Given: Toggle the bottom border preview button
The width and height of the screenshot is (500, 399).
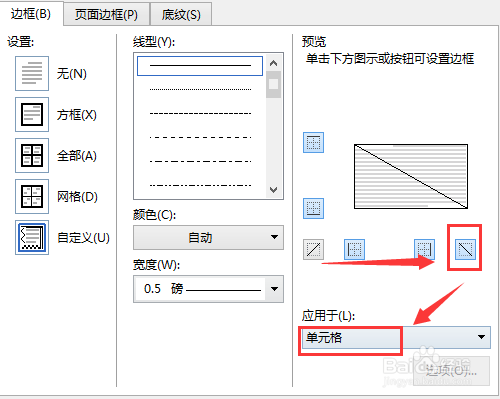Looking at the screenshot, I should coord(313,208).
